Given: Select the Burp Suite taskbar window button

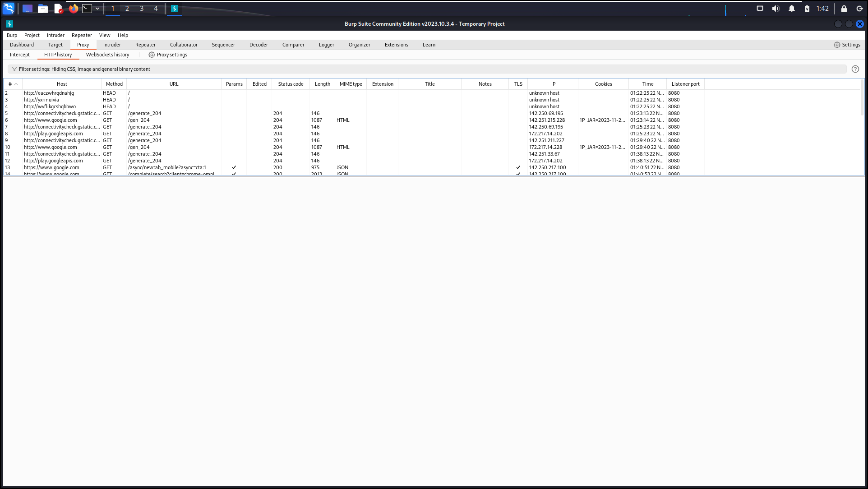Looking at the screenshot, I should pyautogui.click(x=175, y=8).
